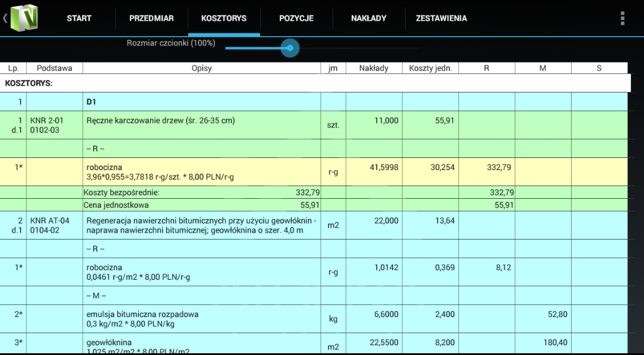Switch to the PRZEDMIAR tab
The height and width of the screenshot is (355, 644).
coord(152,18)
